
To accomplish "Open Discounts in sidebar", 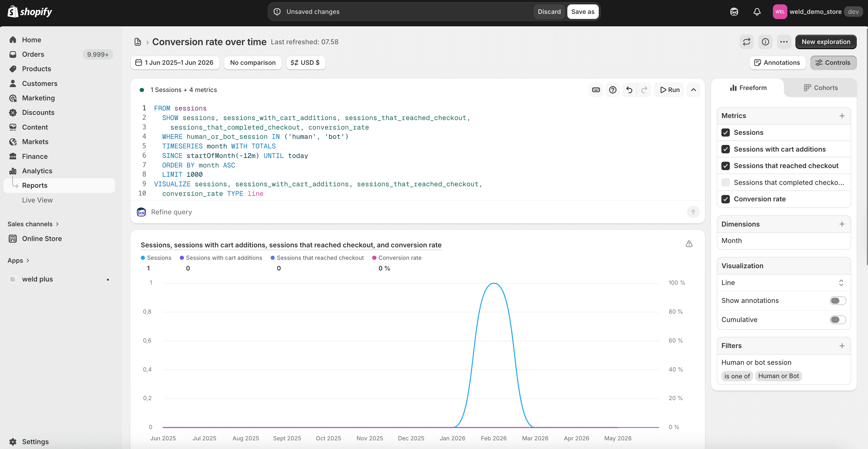I will (59, 113).
